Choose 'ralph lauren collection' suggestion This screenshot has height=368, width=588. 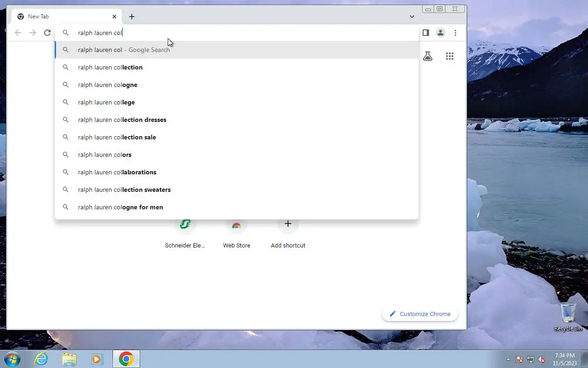[x=237, y=67]
